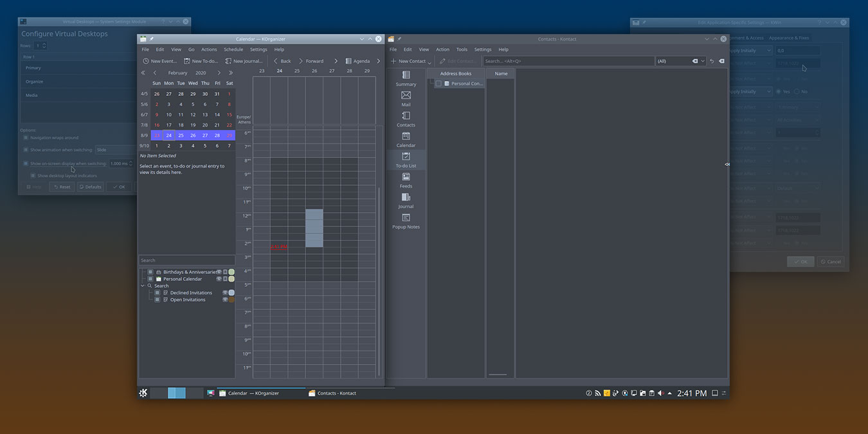Screen dimensions: 868x434
Task: Collapse the Search group in calendar list
Action: [x=144, y=285]
